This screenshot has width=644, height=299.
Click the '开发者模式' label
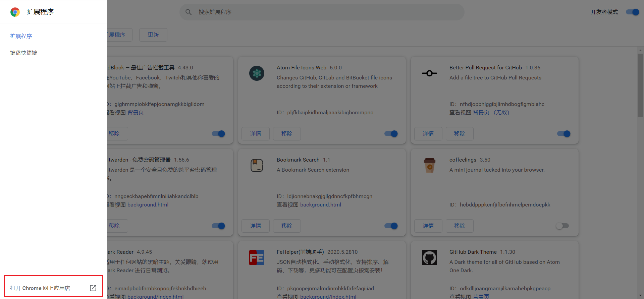pos(604,12)
